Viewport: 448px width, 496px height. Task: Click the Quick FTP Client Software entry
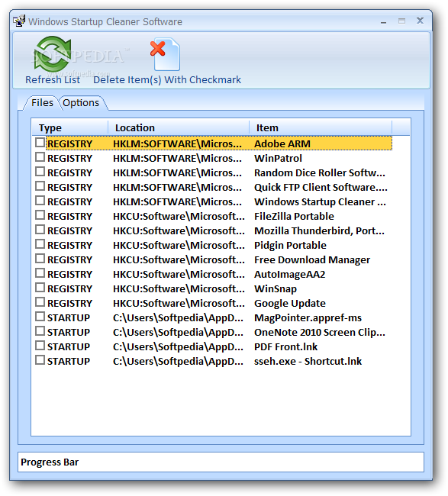321,188
